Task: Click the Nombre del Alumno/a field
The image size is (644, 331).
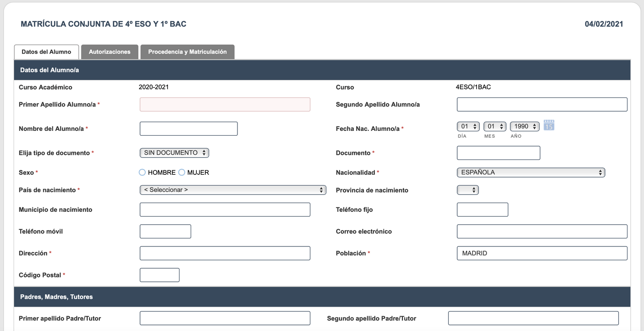Action: pos(188,128)
